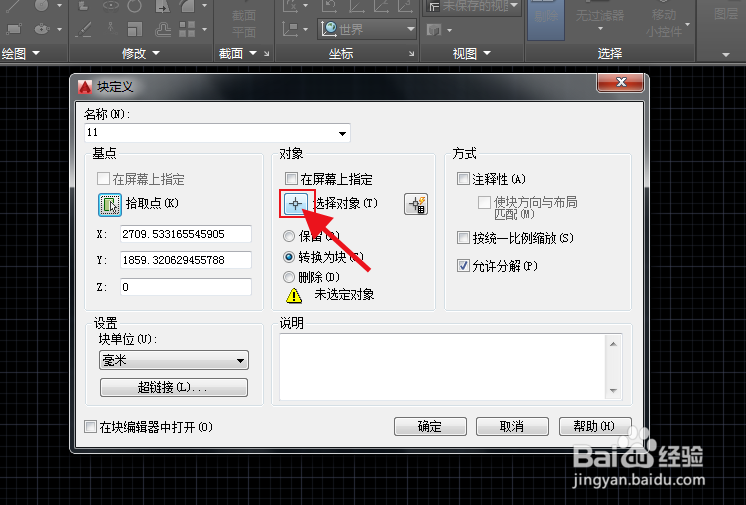Check Scale uniformly (按统一比例缩放)

[x=463, y=238]
